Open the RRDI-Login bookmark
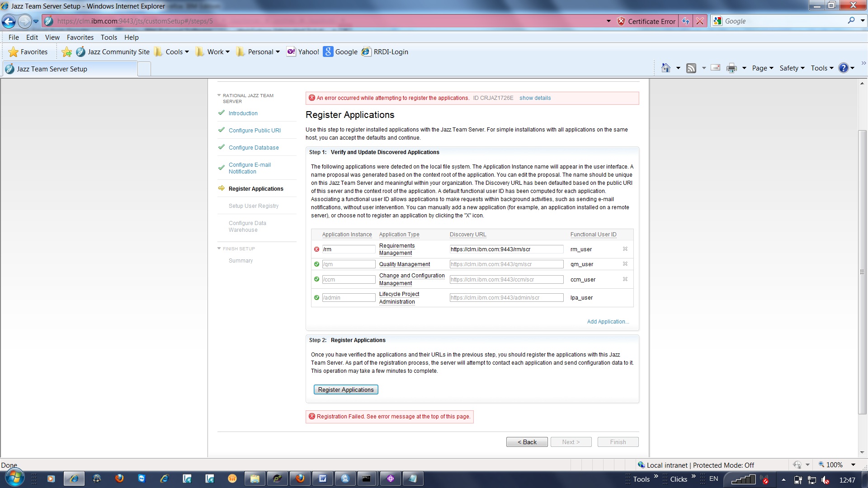 click(385, 52)
